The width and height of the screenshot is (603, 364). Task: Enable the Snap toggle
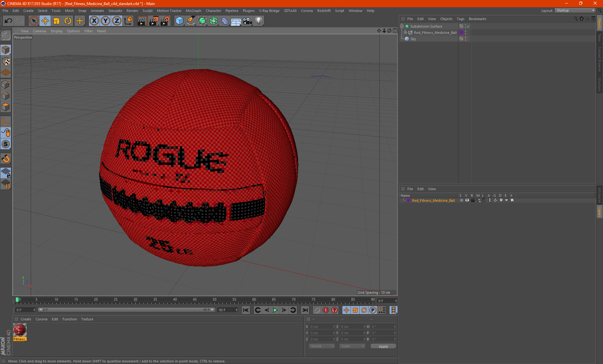(6, 144)
